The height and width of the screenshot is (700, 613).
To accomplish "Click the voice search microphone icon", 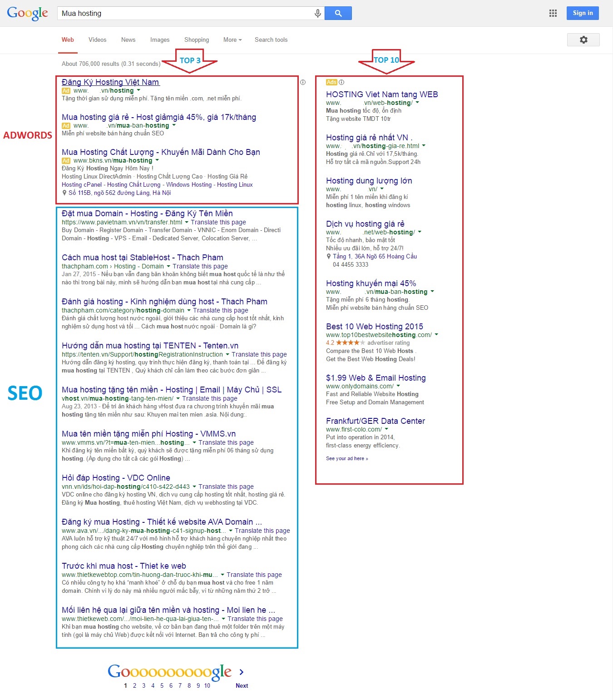I will coord(318,14).
